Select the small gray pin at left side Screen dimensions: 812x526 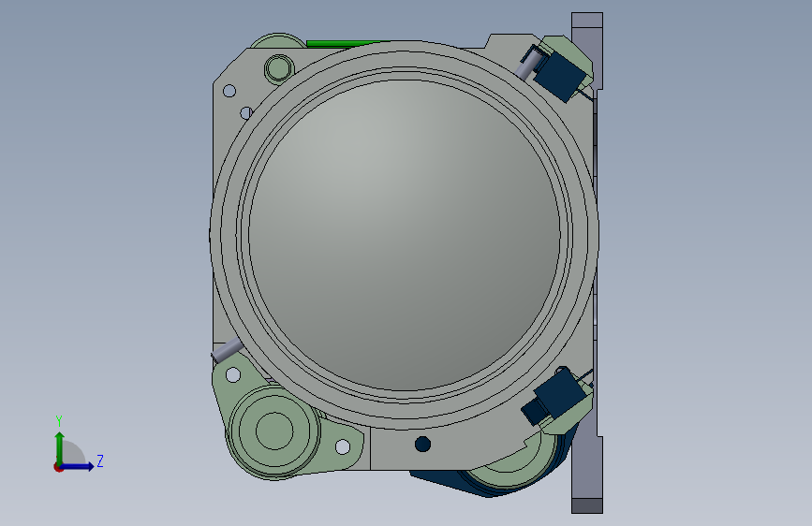(228, 350)
